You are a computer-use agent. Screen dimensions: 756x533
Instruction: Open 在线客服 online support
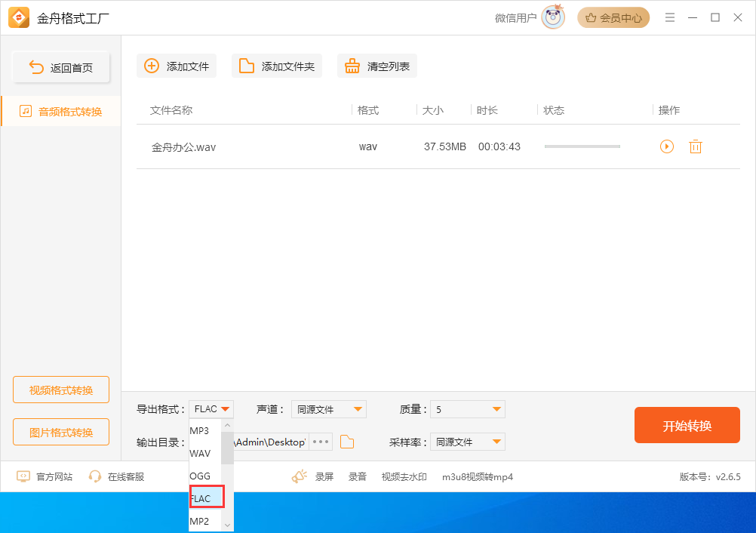tap(126, 476)
